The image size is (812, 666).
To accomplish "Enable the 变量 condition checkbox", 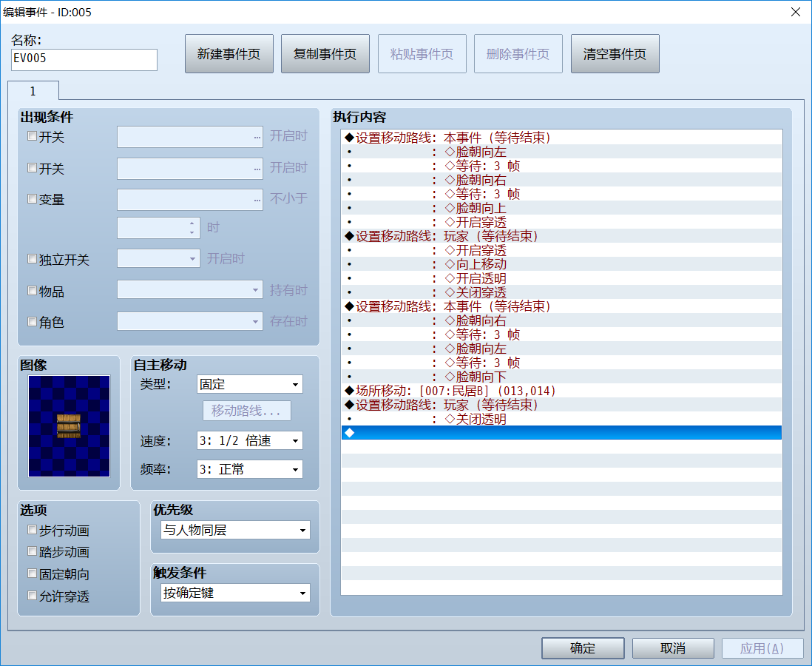I will tap(32, 199).
